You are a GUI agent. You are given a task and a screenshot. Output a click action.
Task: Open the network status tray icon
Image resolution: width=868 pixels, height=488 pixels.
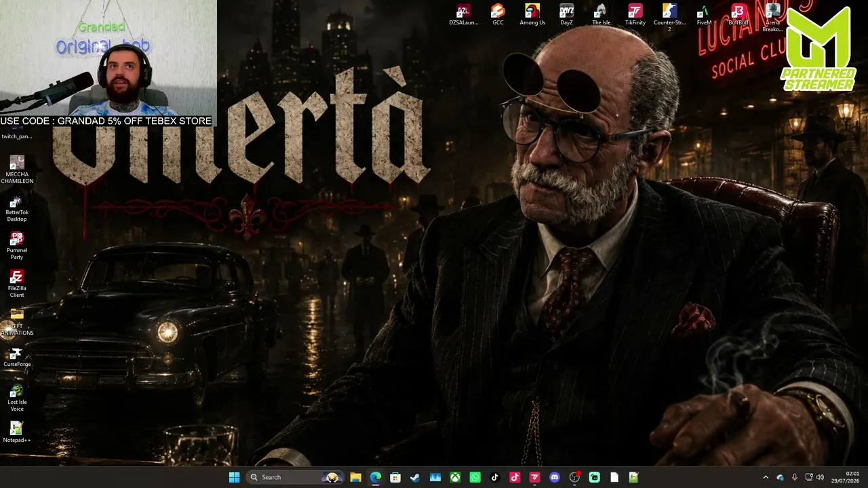coord(808,477)
